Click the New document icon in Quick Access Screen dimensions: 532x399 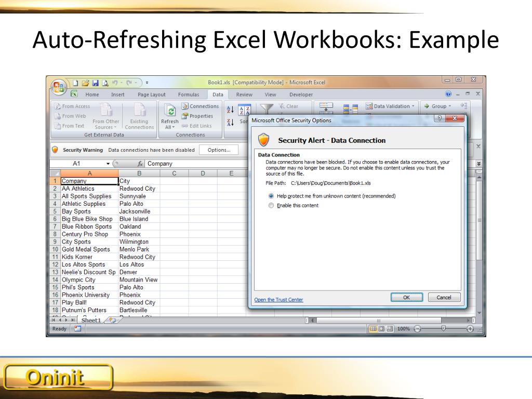click(76, 83)
